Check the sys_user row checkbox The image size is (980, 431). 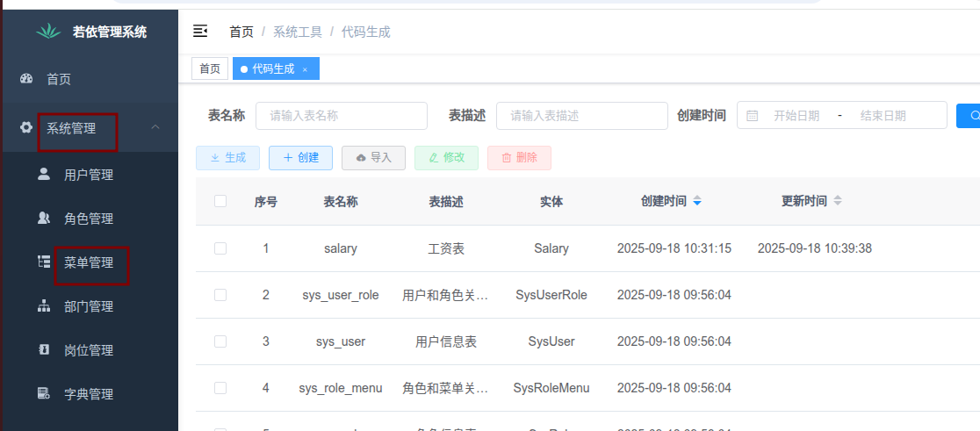pos(220,341)
